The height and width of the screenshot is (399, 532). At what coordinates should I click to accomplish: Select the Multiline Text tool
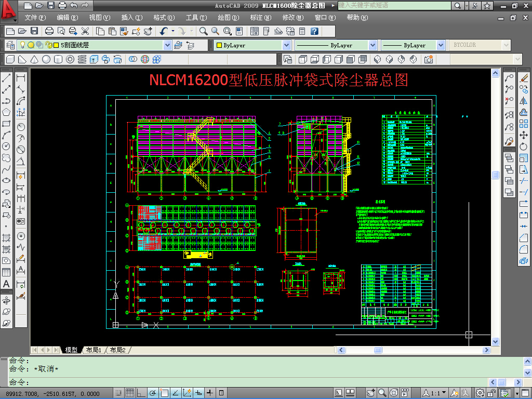coord(6,284)
